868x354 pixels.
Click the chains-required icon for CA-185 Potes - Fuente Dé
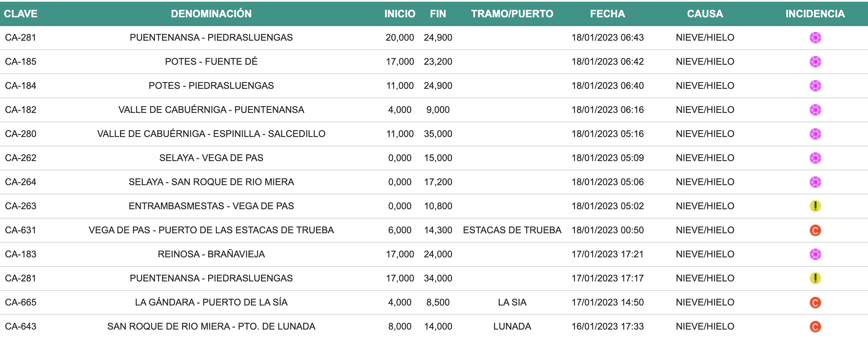pyautogui.click(x=815, y=62)
